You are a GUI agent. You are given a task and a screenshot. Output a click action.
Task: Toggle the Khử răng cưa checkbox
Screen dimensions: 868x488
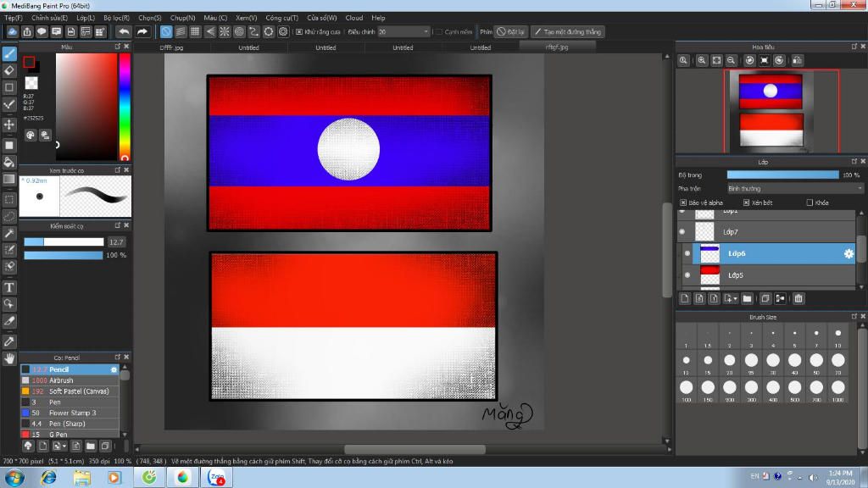299,32
